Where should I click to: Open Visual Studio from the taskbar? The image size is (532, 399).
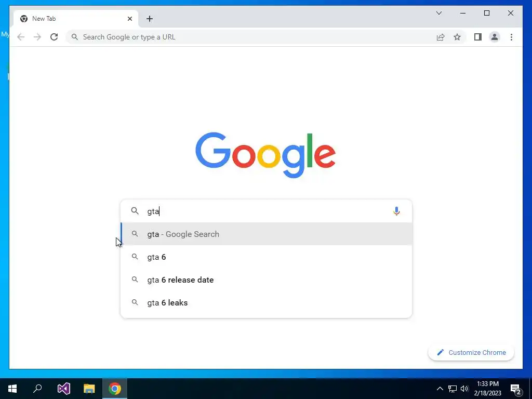pyautogui.click(x=64, y=389)
